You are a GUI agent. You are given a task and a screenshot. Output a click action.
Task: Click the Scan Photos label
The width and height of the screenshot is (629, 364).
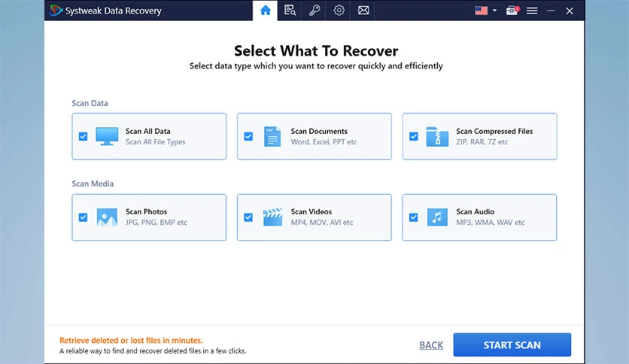(x=146, y=211)
